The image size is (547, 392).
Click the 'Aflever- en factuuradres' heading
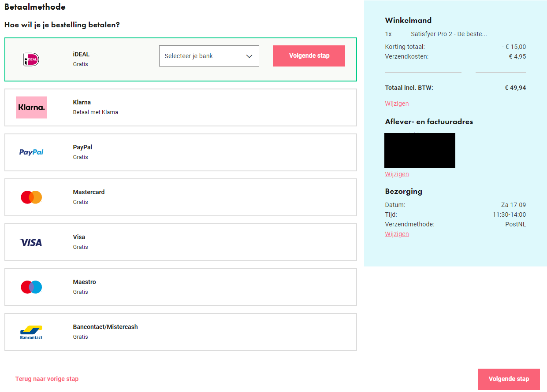click(429, 122)
